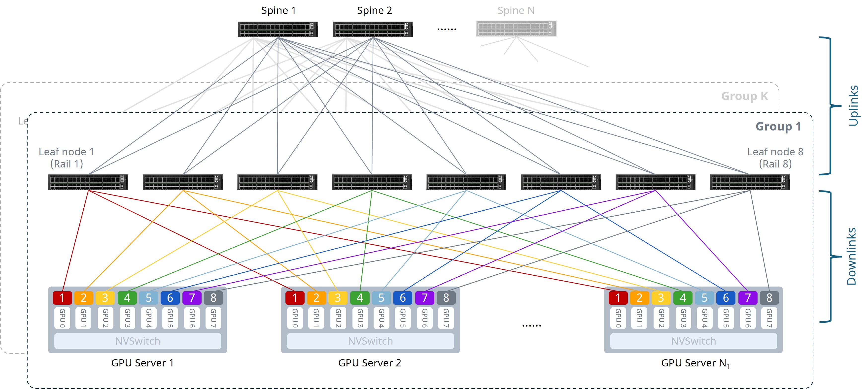This screenshot has height=389, width=868.
Task: Select the faded Spine N switch icon
Action: [x=516, y=29]
